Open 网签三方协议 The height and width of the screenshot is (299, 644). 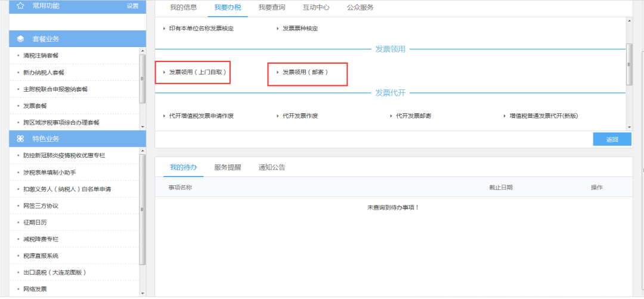coord(41,206)
